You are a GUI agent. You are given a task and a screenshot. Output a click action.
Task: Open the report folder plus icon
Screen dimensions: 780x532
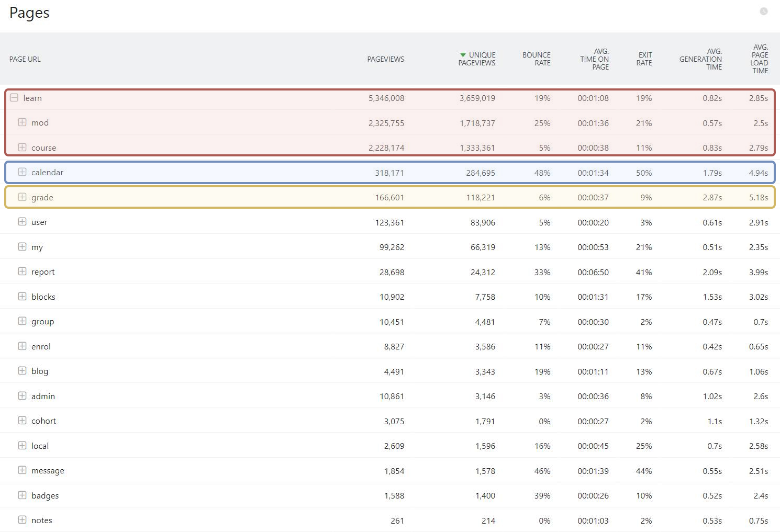(x=22, y=271)
